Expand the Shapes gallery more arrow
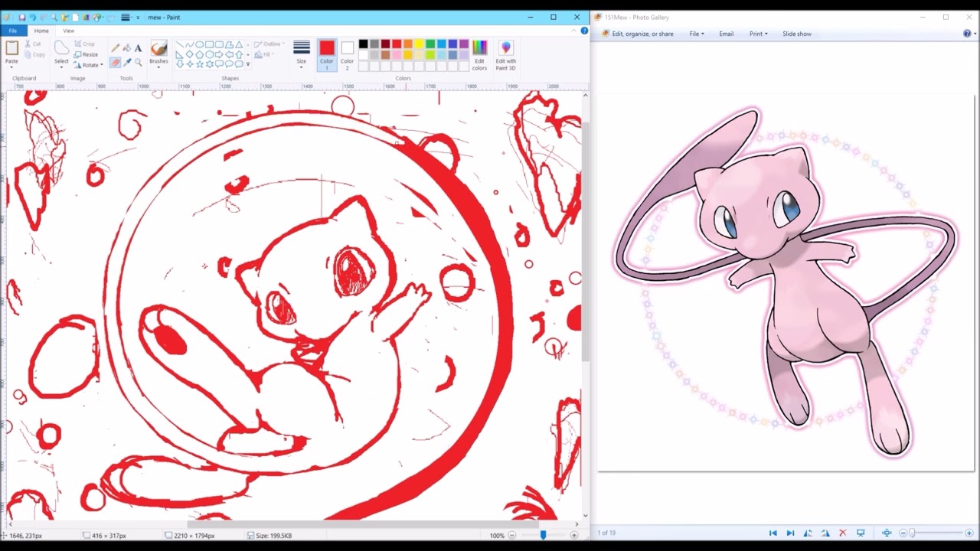Screen dimensions: 980x551 (x=248, y=64)
